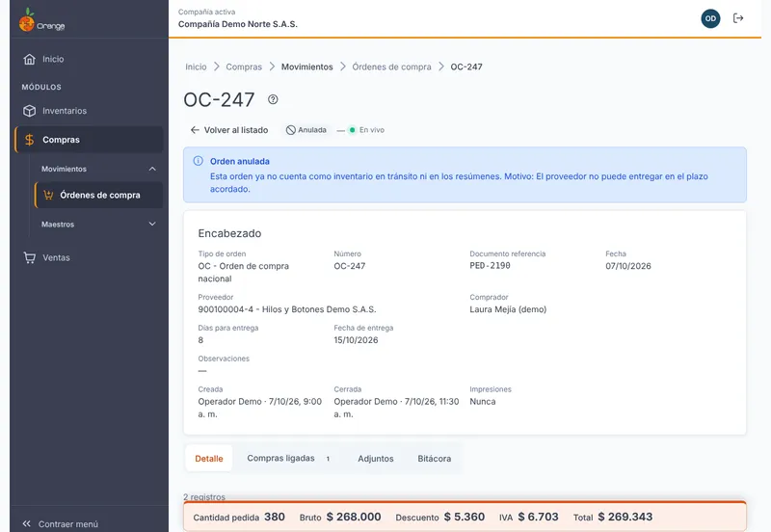Viewport: 771px width, 532px height.
Task: Click Contraer menú to collapse sidebar
Action: (61, 524)
